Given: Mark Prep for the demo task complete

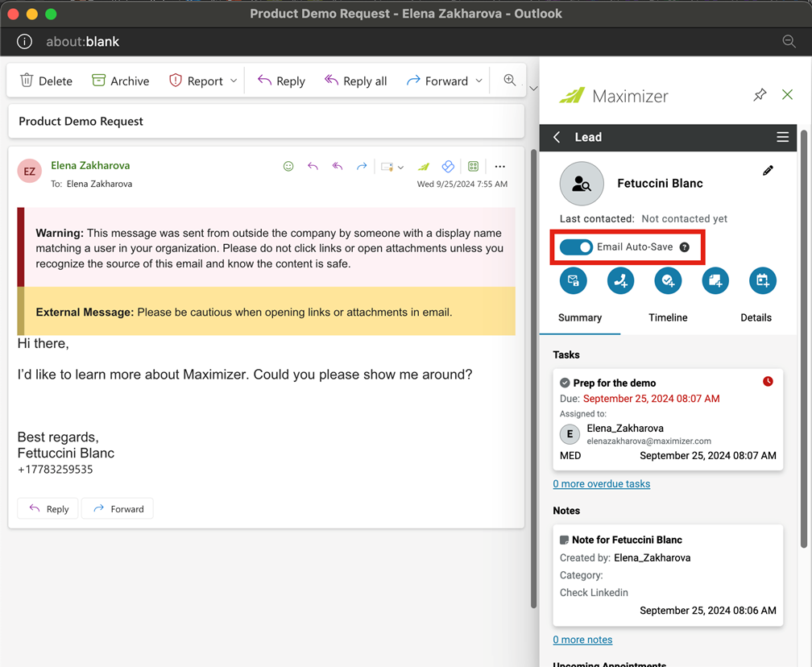Looking at the screenshot, I should coord(565,383).
